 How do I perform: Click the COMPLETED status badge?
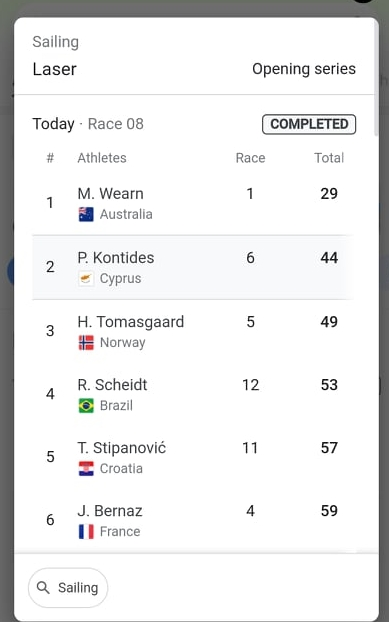coord(309,124)
